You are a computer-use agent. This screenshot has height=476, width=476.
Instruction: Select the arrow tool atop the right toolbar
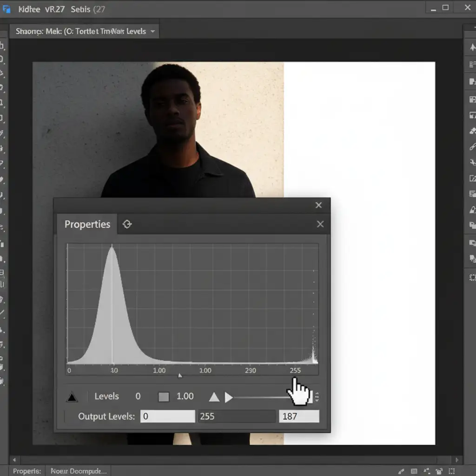pos(472,47)
